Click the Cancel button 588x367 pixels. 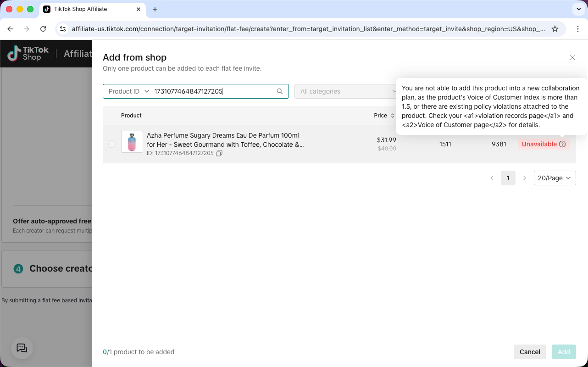coord(530,352)
